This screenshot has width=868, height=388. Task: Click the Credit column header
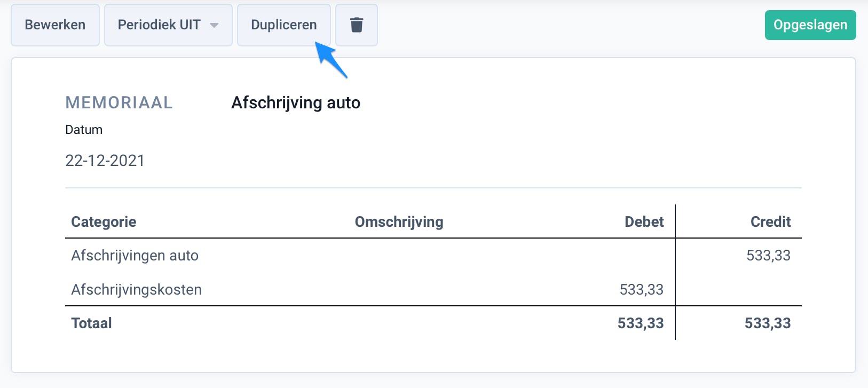click(771, 221)
